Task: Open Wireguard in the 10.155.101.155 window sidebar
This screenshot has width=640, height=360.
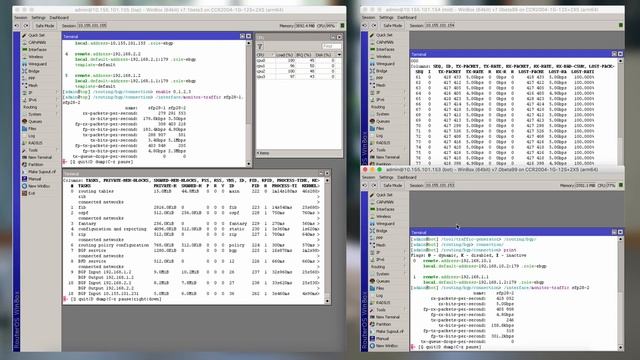Action: (37, 64)
